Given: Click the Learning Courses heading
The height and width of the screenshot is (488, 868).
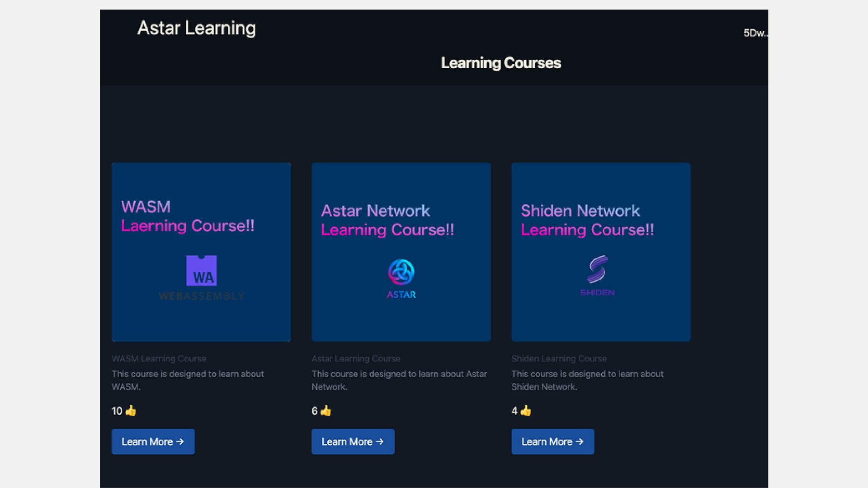Looking at the screenshot, I should (x=501, y=63).
